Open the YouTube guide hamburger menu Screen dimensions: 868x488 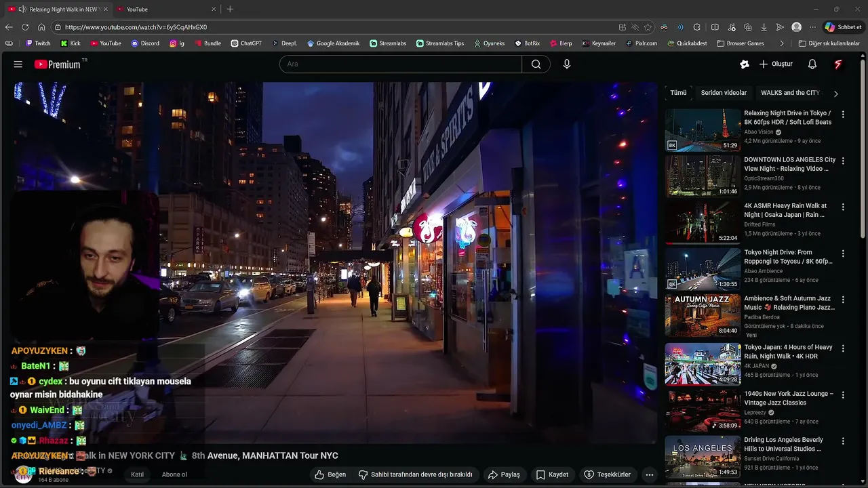click(18, 64)
